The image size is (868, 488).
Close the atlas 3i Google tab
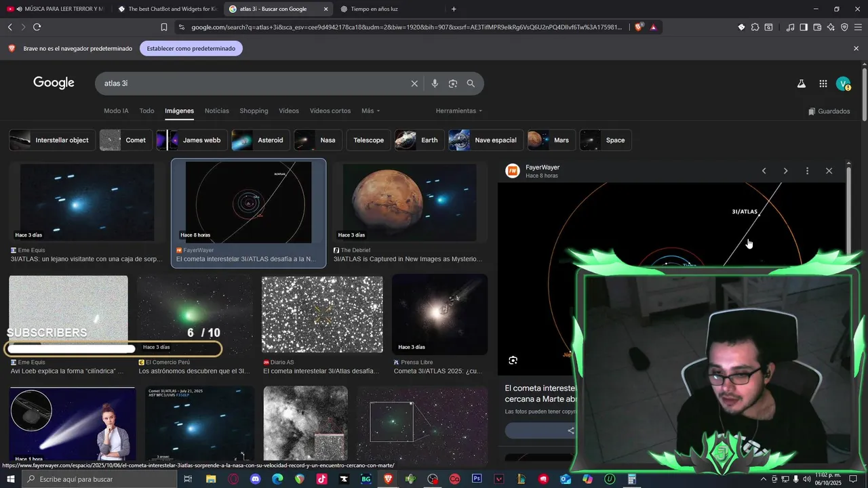click(x=326, y=9)
